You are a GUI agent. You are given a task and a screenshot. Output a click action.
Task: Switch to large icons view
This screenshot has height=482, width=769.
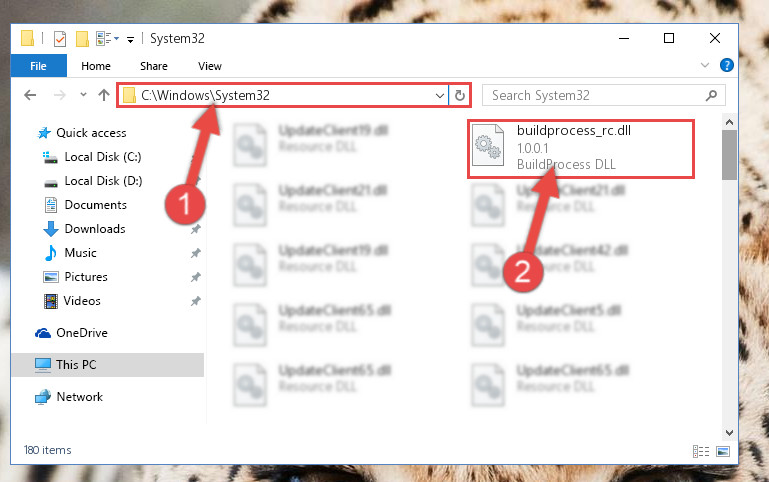click(723, 451)
